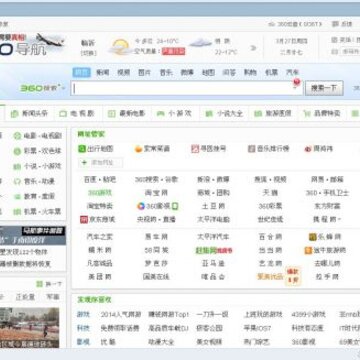This screenshot has width=360, height=360.
Task: Switch to the 新闻 search tab
Action: 103,72
